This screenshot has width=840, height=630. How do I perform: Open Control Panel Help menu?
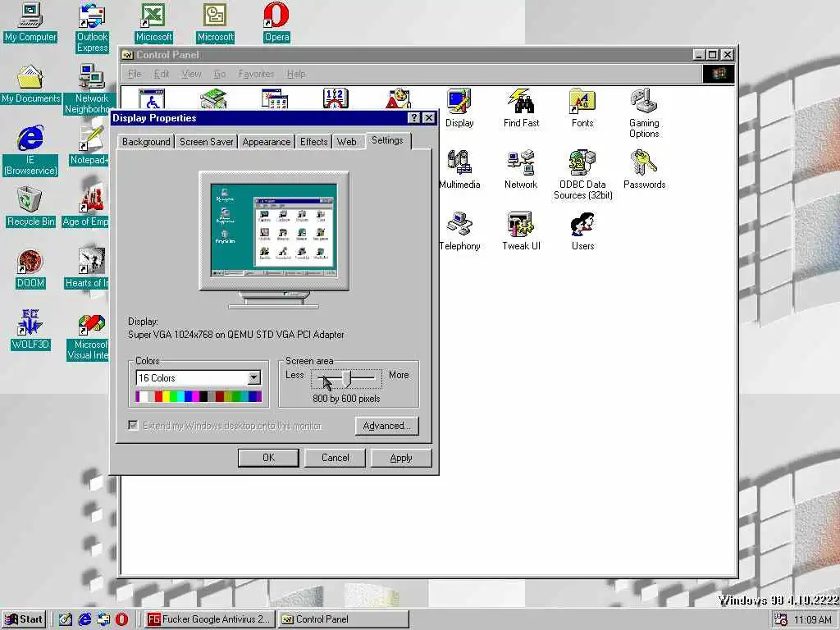click(295, 74)
